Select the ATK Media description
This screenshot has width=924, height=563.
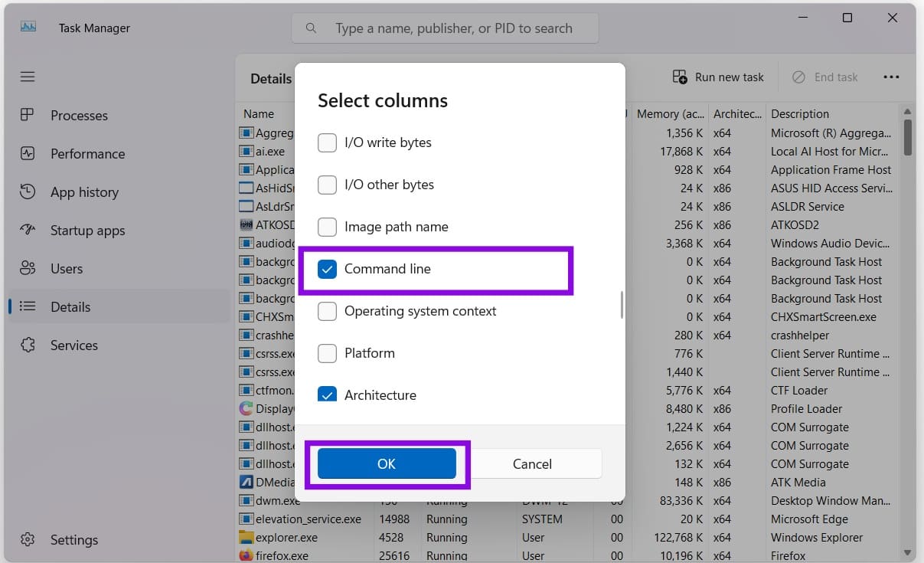pyautogui.click(x=798, y=483)
